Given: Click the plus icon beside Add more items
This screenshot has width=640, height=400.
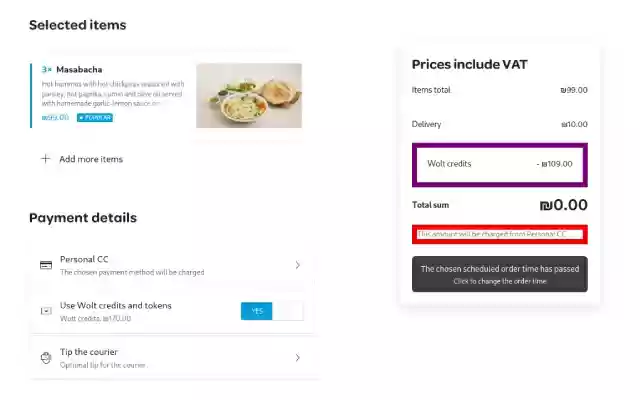Looking at the screenshot, I should coord(46,159).
